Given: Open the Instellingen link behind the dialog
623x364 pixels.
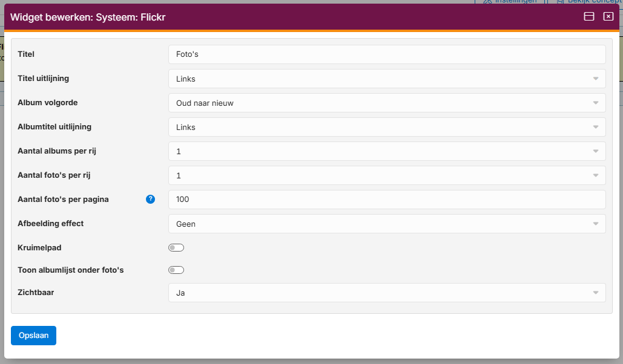Looking at the screenshot, I should tap(515, 2).
